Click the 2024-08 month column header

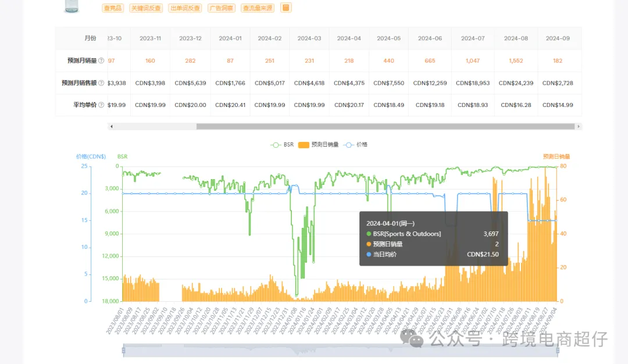(x=516, y=38)
